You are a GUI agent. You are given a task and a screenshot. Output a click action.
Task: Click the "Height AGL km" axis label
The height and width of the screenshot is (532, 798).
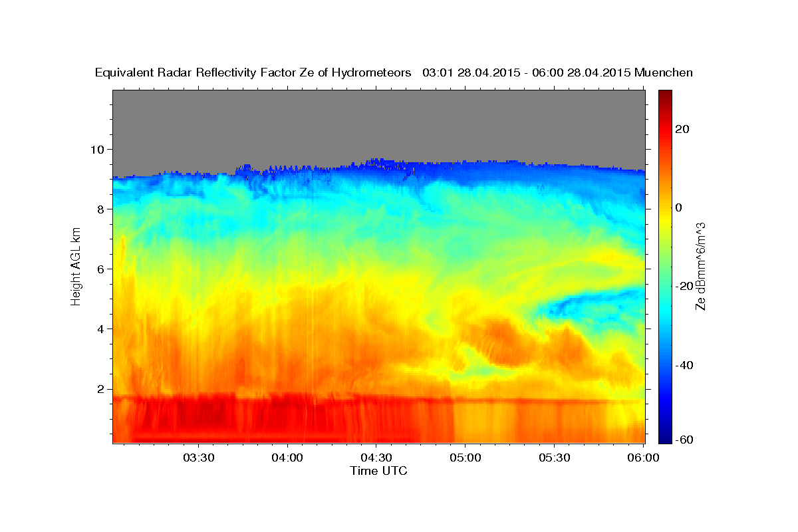pyautogui.click(x=76, y=266)
